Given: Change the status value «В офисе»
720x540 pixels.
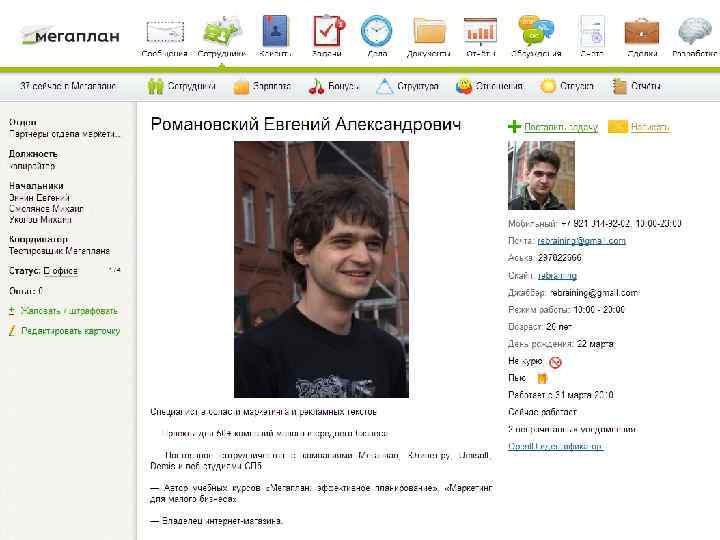Looking at the screenshot, I should pyautogui.click(x=61, y=271).
